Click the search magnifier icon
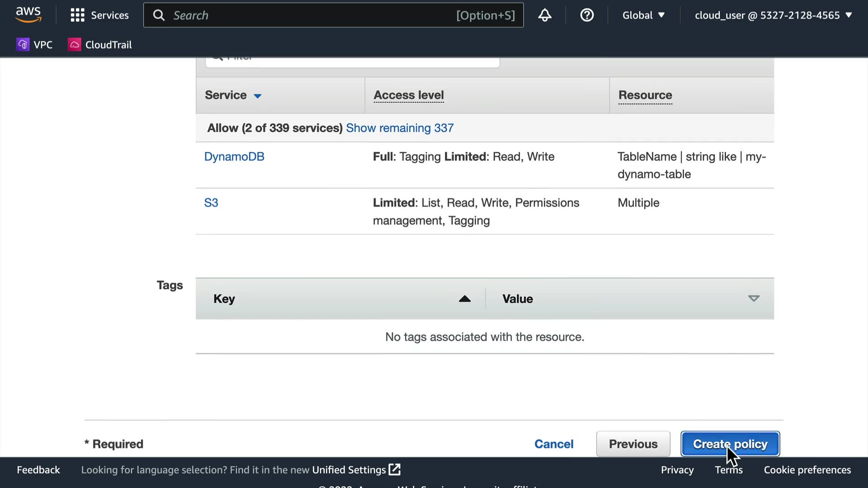Image resolution: width=868 pixels, height=488 pixels. click(x=159, y=15)
